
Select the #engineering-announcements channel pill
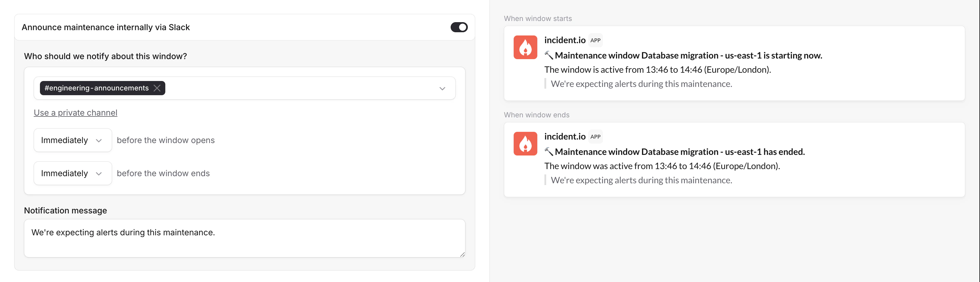coord(94,88)
